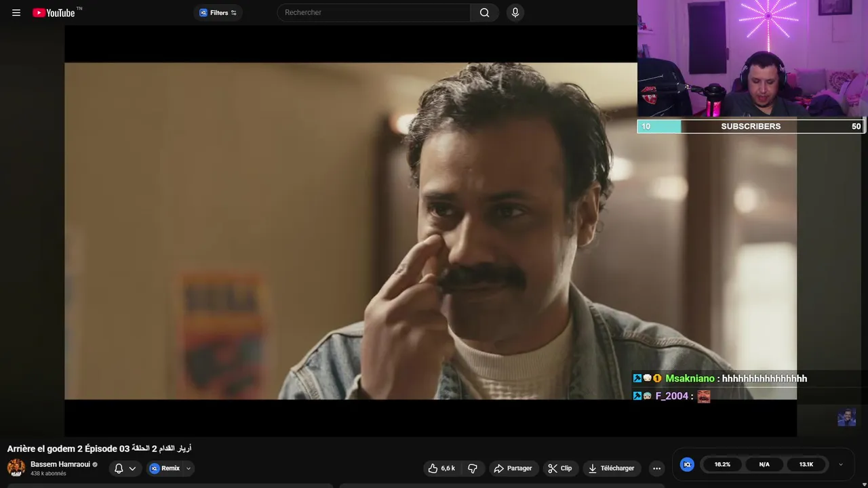Like the video with 6,6 k likes

coord(442,468)
